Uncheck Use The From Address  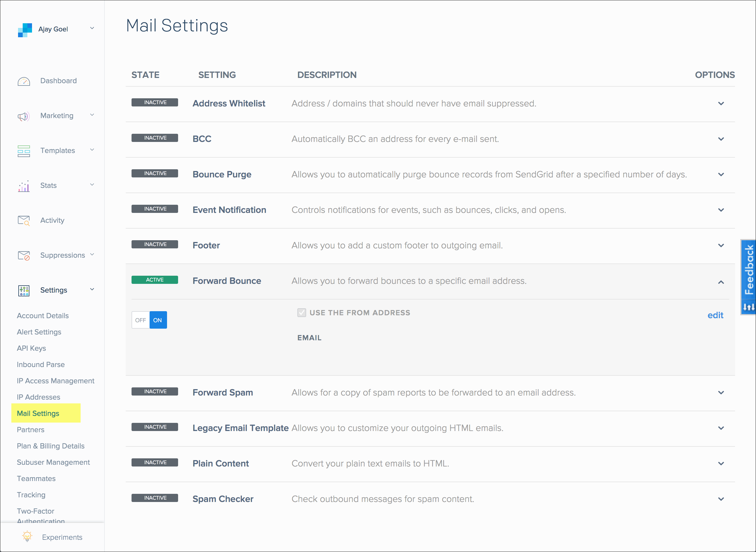point(301,313)
